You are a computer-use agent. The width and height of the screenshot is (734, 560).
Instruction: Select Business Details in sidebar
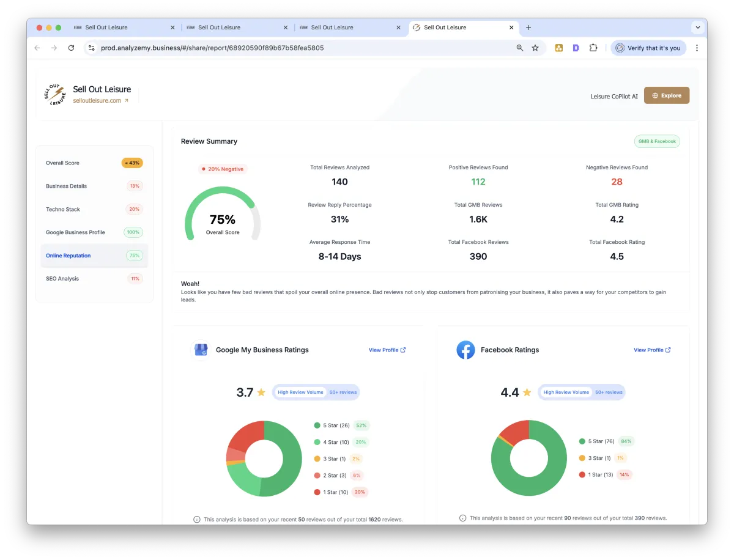click(94, 186)
